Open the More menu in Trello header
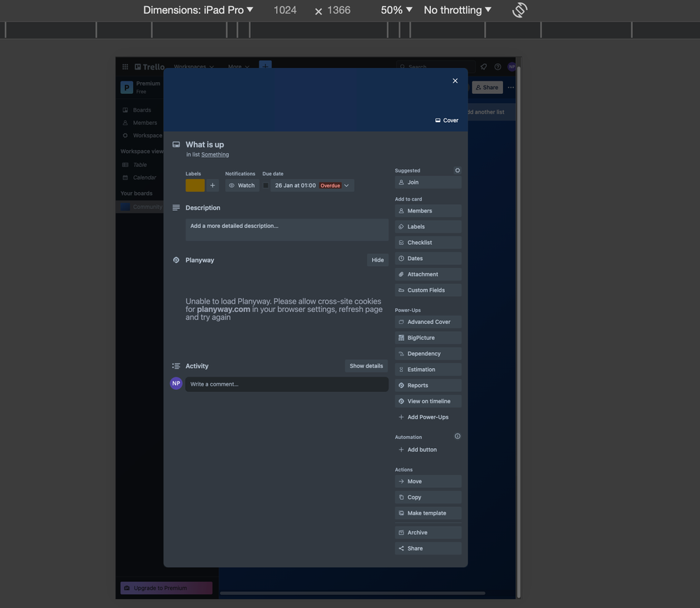The height and width of the screenshot is (608, 700). (238, 67)
